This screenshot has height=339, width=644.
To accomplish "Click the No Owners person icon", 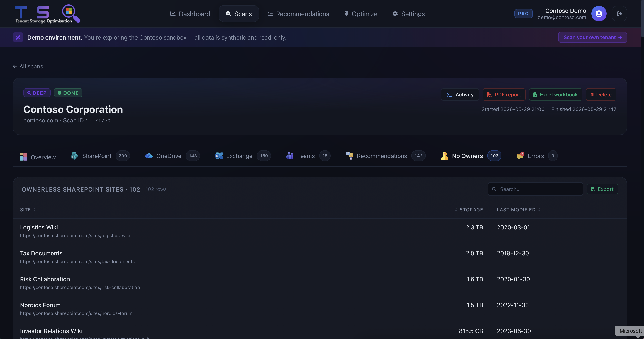I will (445, 156).
